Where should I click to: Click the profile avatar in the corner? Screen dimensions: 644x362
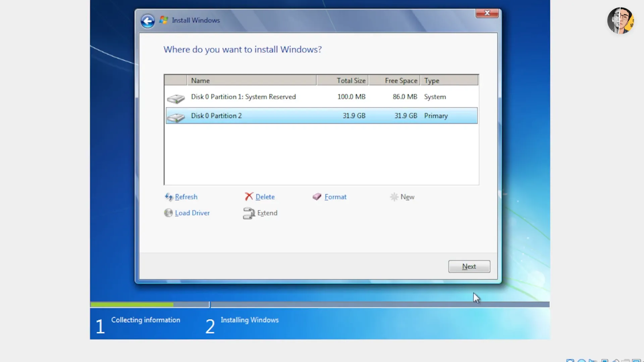click(x=621, y=20)
